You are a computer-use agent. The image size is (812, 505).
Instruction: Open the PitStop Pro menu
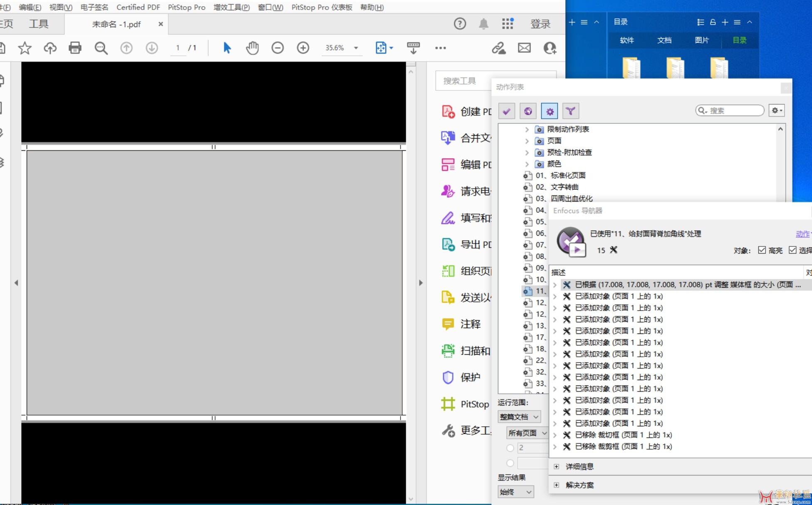click(186, 7)
